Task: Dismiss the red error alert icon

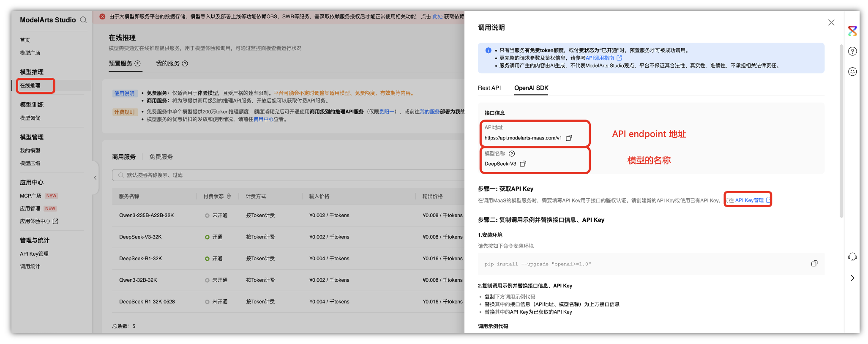Action: [x=102, y=16]
